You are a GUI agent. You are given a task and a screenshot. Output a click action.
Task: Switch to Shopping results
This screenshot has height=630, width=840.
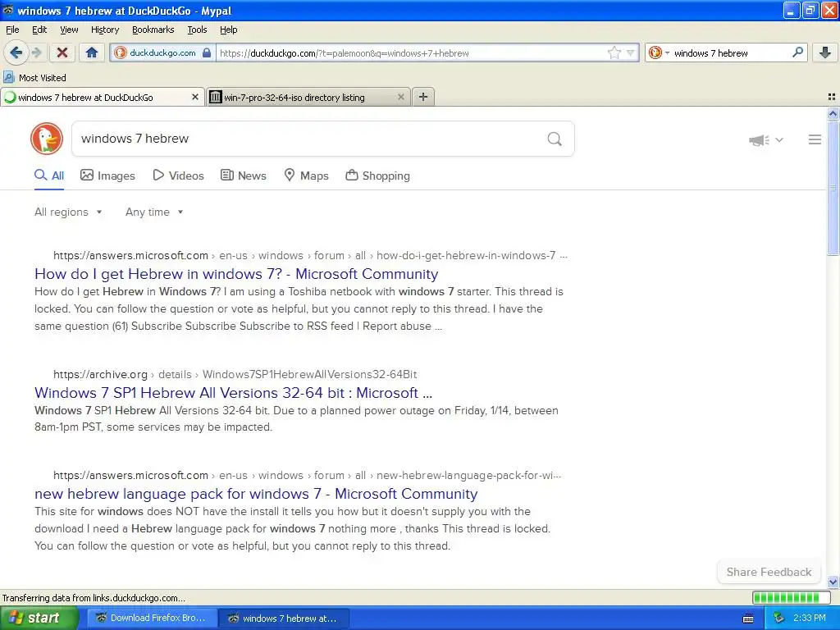point(378,176)
